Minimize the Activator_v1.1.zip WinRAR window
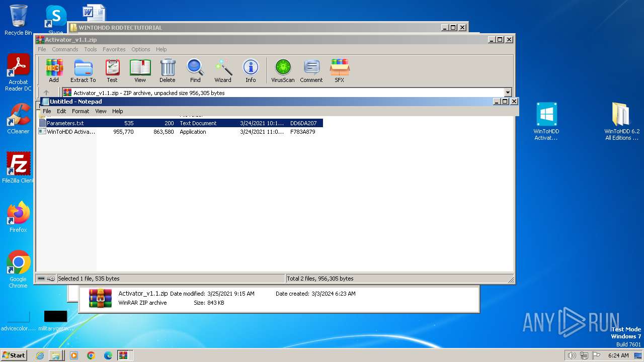 pos(492,39)
